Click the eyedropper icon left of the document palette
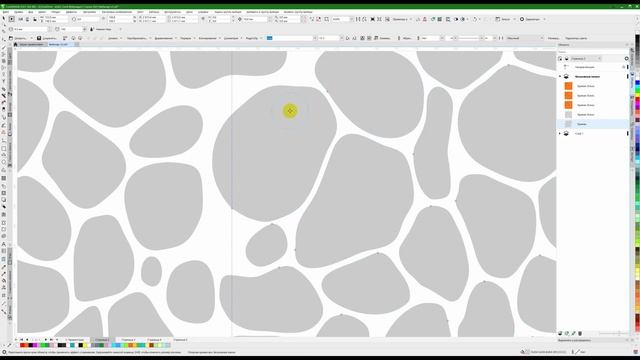The width and height of the screenshot is (640, 360). pyautogui.click(x=9, y=345)
